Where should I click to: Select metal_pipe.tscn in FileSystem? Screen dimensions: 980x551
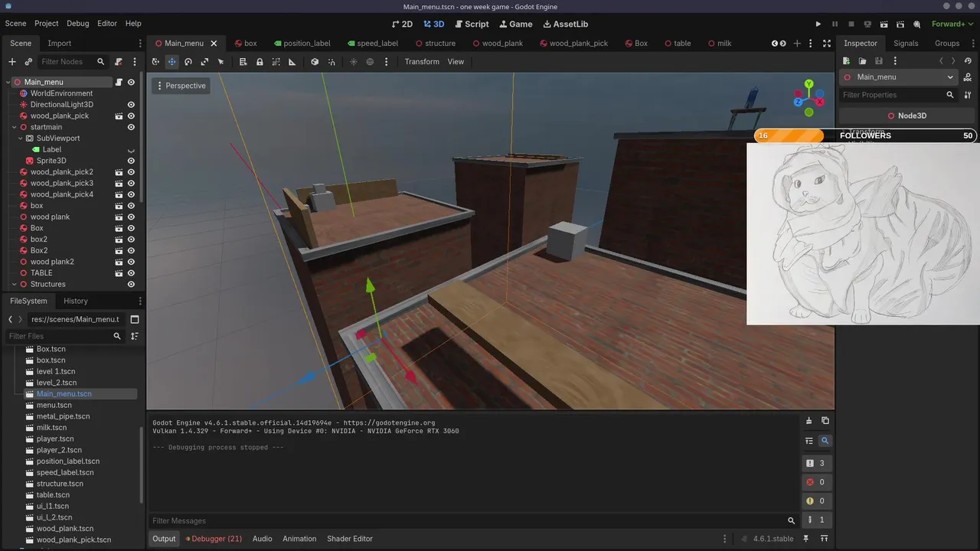[x=63, y=416]
